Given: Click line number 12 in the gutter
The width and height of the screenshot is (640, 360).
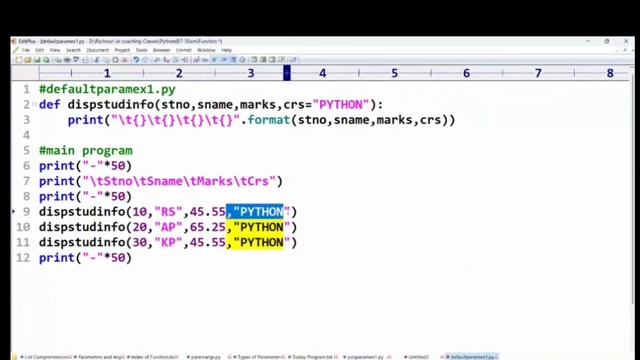Looking at the screenshot, I should (23, 258).
